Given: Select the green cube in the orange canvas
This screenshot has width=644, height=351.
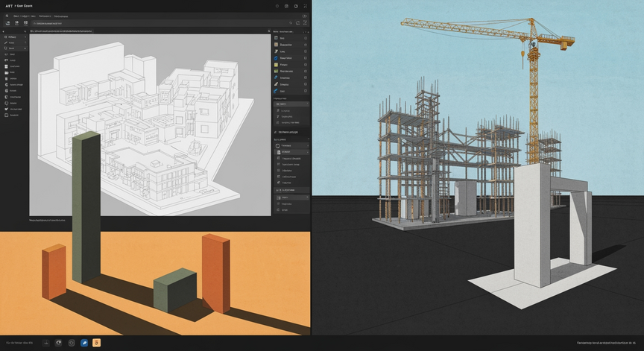Looking at the screenshot, I should click(175, 290).
